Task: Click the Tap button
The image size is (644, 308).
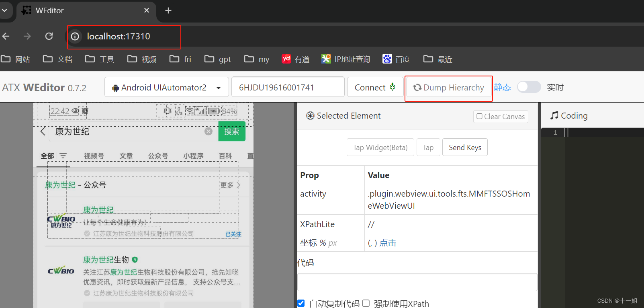Action: coord(428,147)
